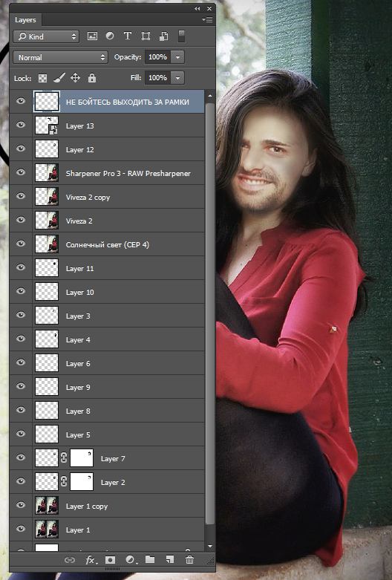Open the Opacity slider dropdown arrow
Image resolution: width=392 pixels, height=580 pixels.
[x=178, y=57]
